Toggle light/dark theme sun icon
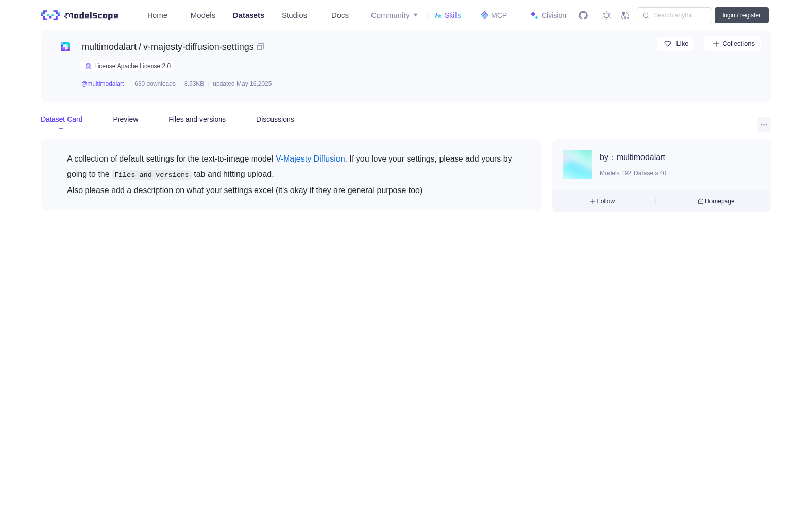 tap(606, 15)
